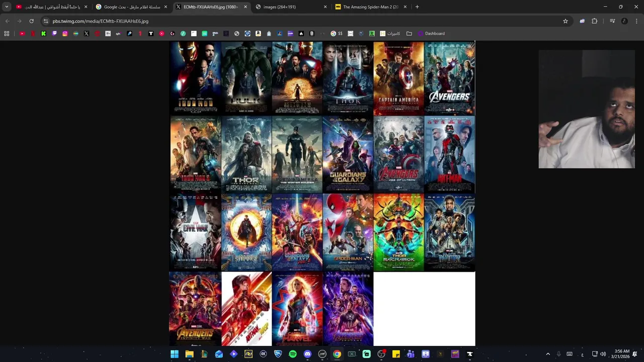
Task: Open the apps grid in bookmarks bar
Action: (x=7, y=34)
